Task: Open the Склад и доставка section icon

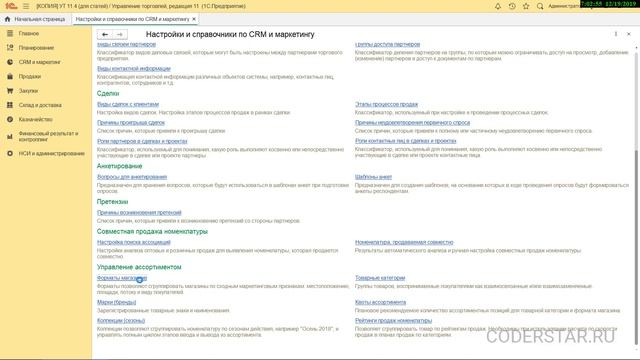Action: point(10,105)
